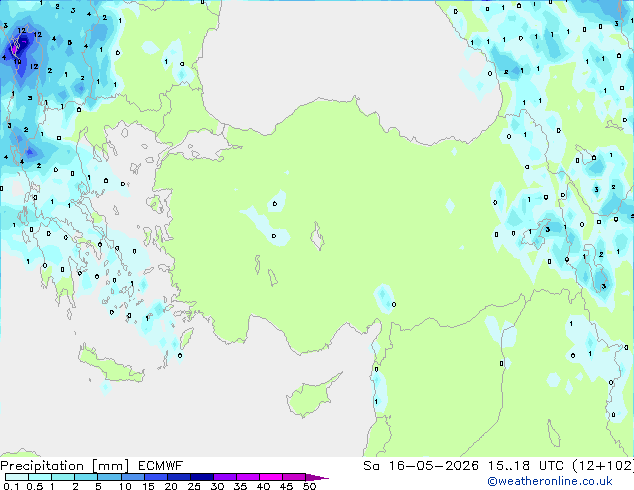Screen dimensions: 634x490
Task: Click the '(12+102)' forecast offset text
Action: (x=603, y=466)
